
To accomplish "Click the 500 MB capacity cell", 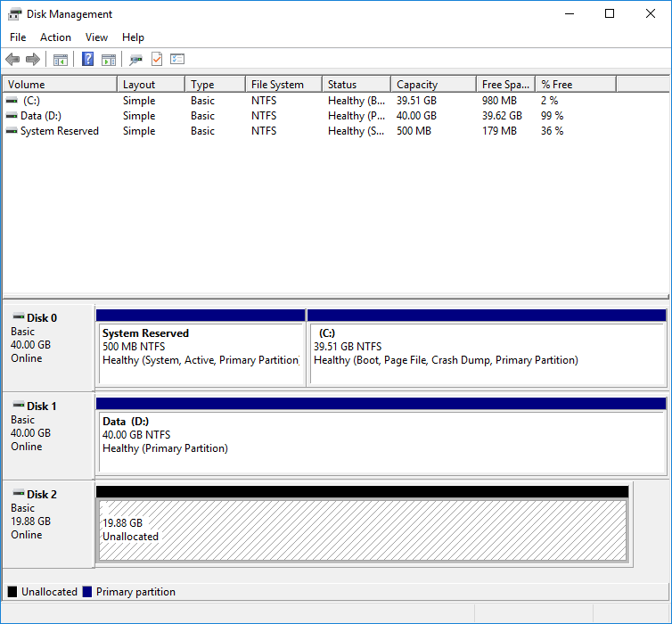I will click(x=414, y=131).
